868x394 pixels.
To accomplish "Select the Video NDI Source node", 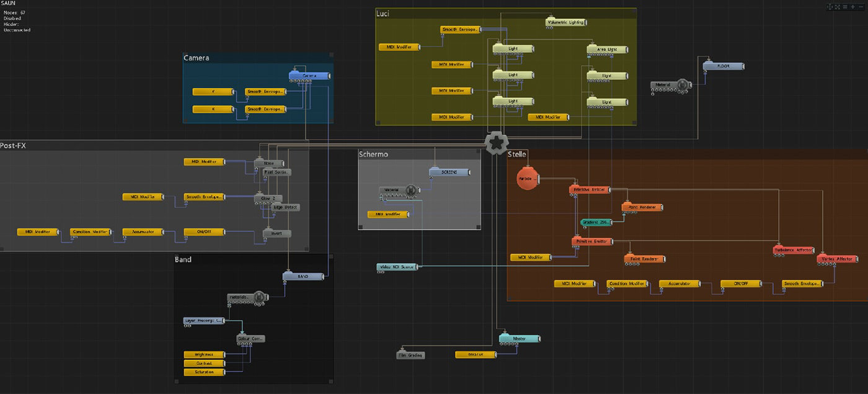I will click(x=397, y=267).
